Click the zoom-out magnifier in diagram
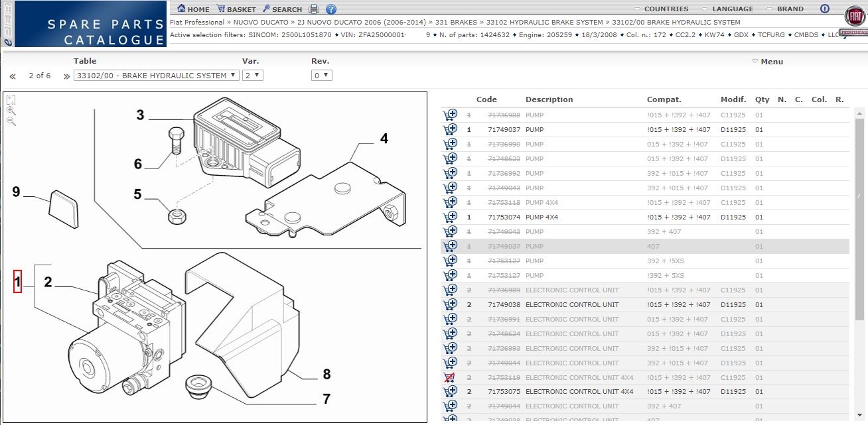 [11, 121]
